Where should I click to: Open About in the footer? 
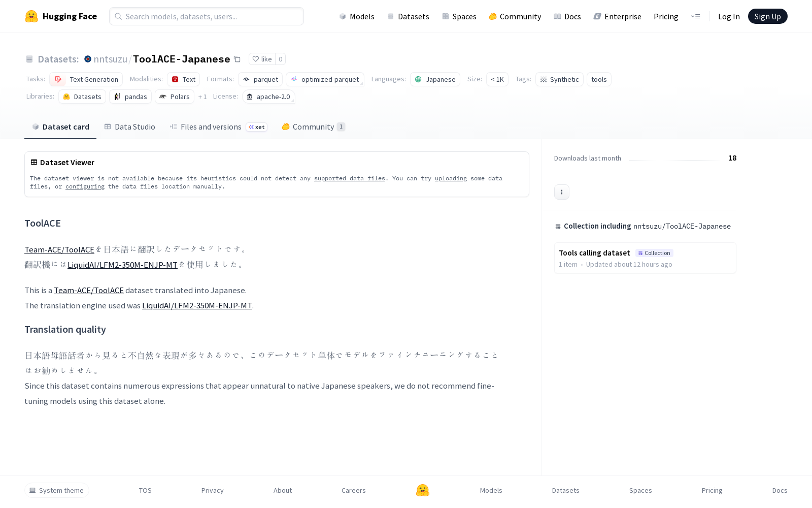[283, 490]
